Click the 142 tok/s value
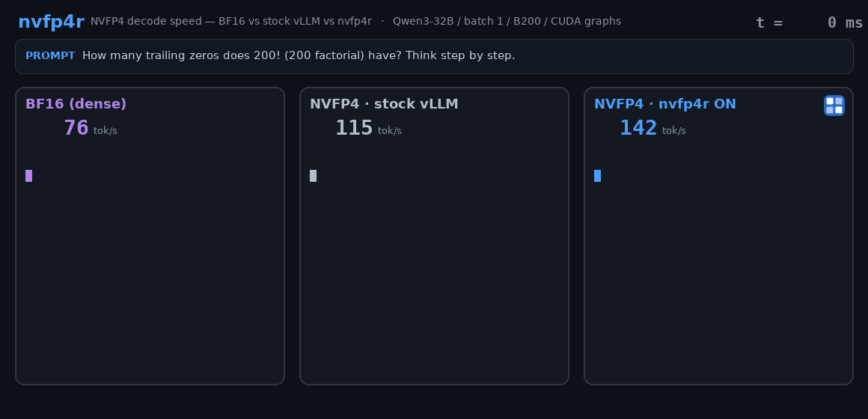868x419 pixels. click(652, 129)
